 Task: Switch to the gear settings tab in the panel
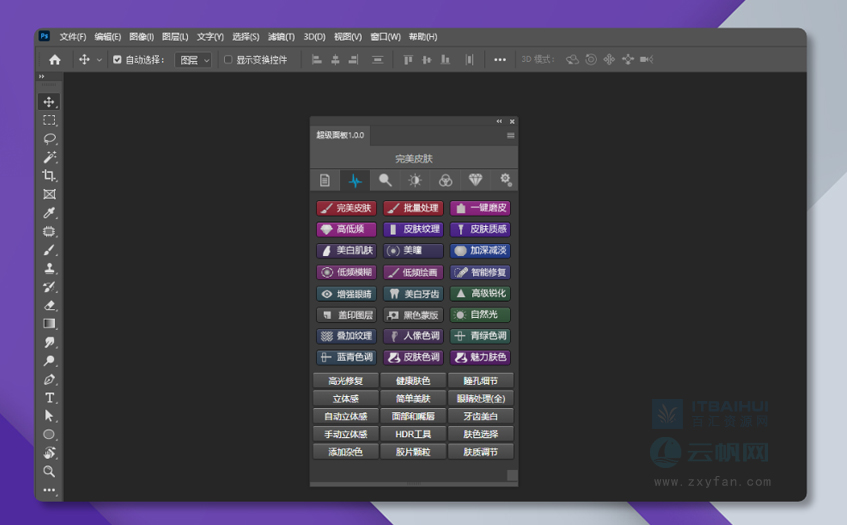(x=506, y=180)
